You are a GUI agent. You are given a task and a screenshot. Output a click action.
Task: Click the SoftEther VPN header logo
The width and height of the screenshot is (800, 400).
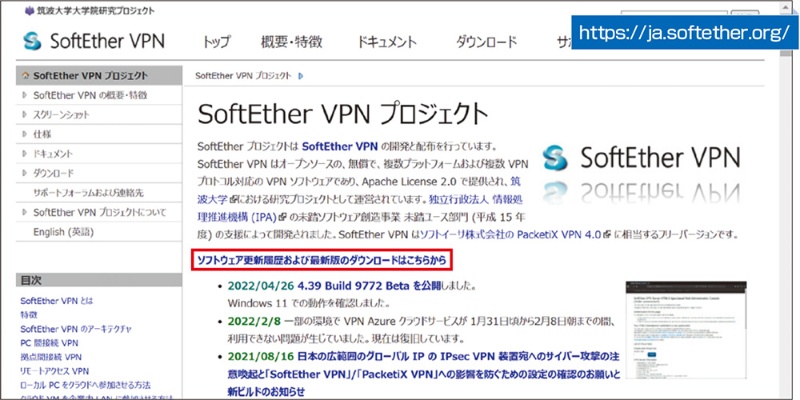tap(94, 42)
